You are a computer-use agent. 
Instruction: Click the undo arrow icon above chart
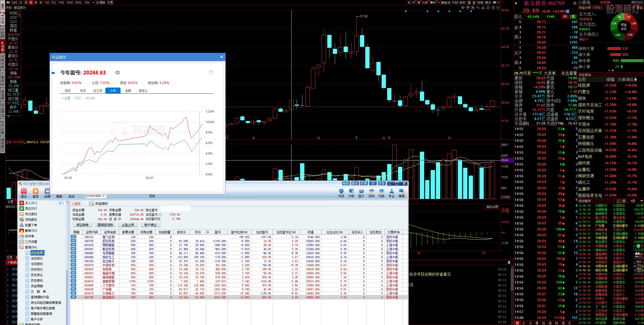point(478,8)
